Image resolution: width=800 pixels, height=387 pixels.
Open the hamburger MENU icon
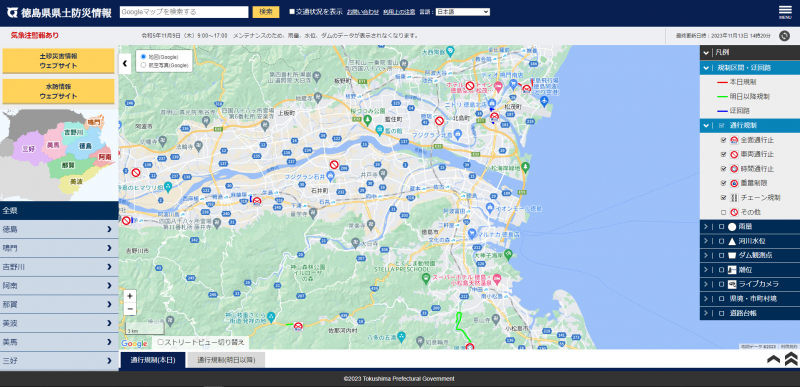pos(785,12)
